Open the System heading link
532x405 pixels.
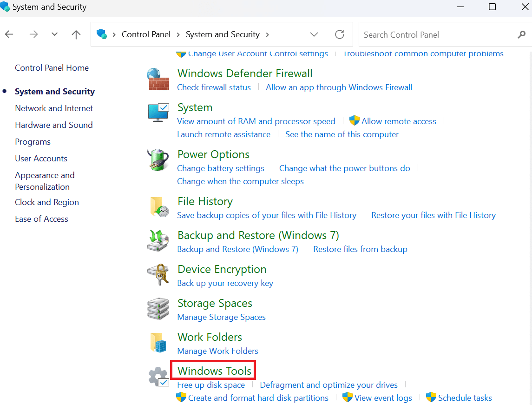pyautogui.click(x=195, y=107)
